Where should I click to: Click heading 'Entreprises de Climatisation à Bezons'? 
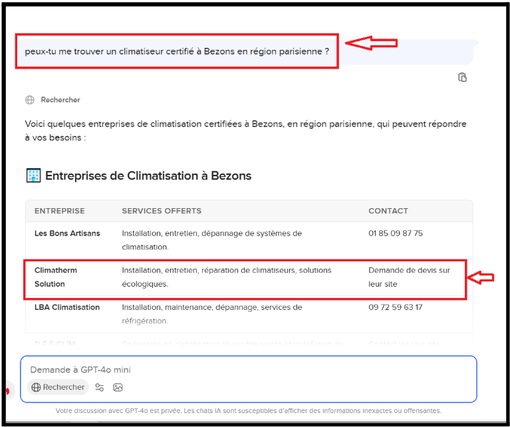pos(148,176)
